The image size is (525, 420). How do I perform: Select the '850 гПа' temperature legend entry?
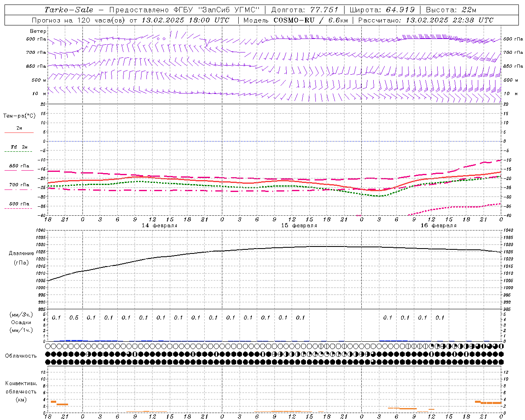(19, 166)
